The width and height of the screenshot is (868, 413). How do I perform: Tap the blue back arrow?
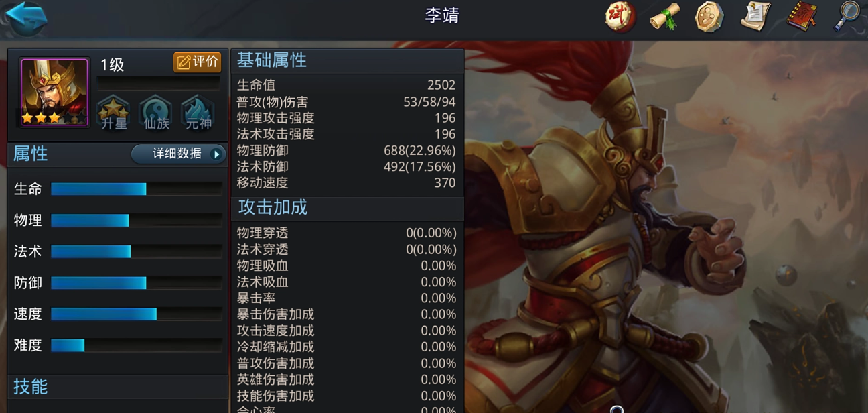tap(25, 17)
